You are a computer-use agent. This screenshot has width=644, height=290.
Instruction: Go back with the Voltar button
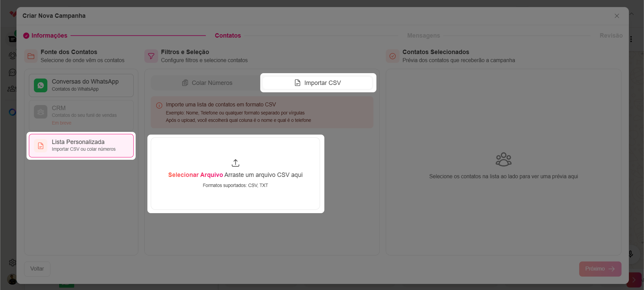coord(37,269)
